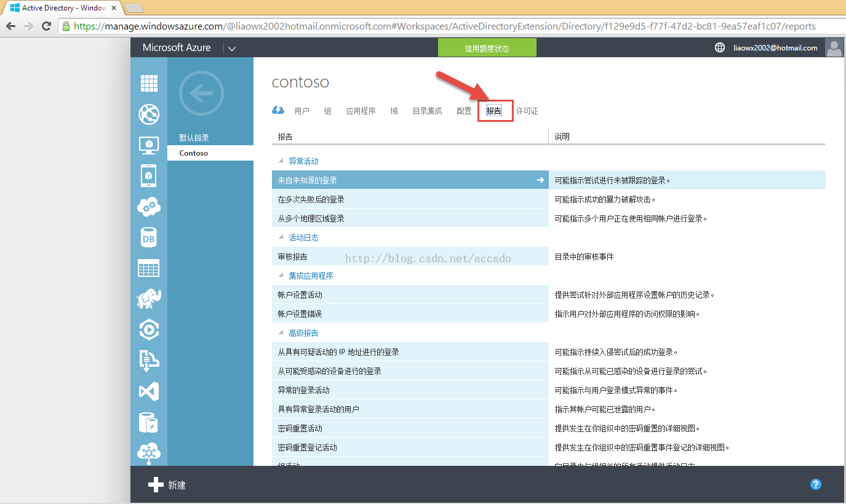Open Websites globe icon in sidebar
846x504 pixels.
point(149,114)
